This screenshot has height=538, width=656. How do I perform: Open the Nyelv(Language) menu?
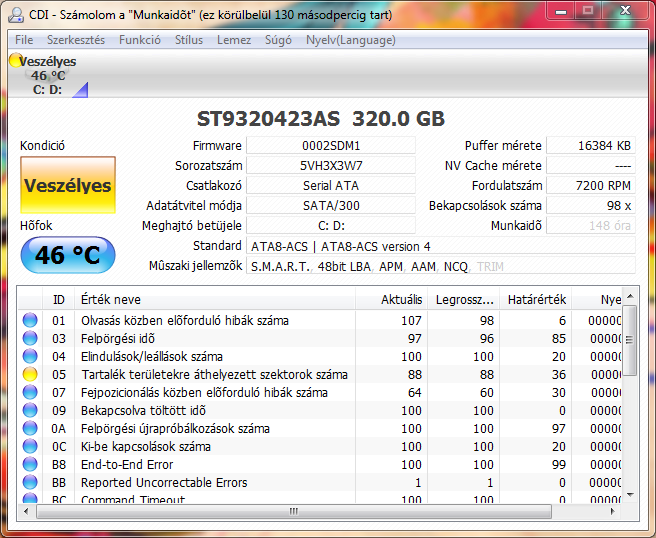tap(351, 40)
